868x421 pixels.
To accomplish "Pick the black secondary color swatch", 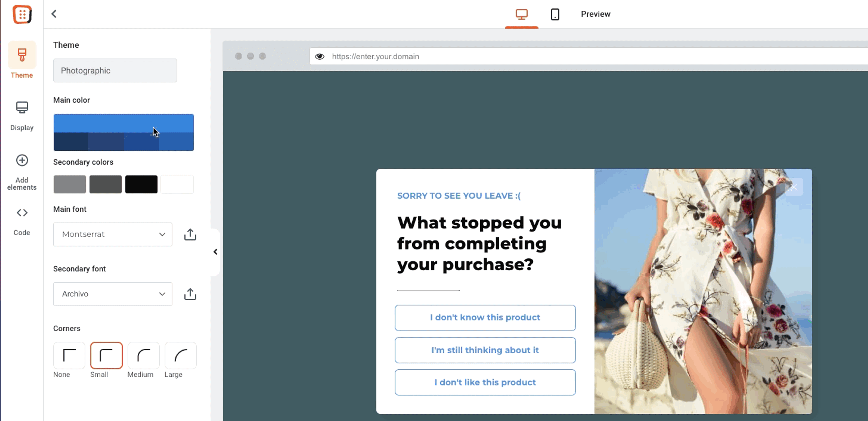I will point(141,184).
